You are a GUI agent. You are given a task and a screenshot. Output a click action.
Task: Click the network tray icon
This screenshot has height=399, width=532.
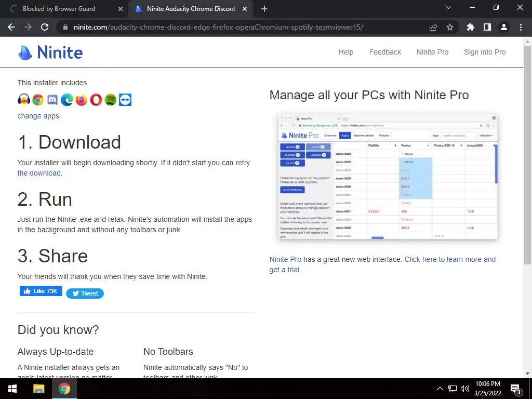(453, 389)
